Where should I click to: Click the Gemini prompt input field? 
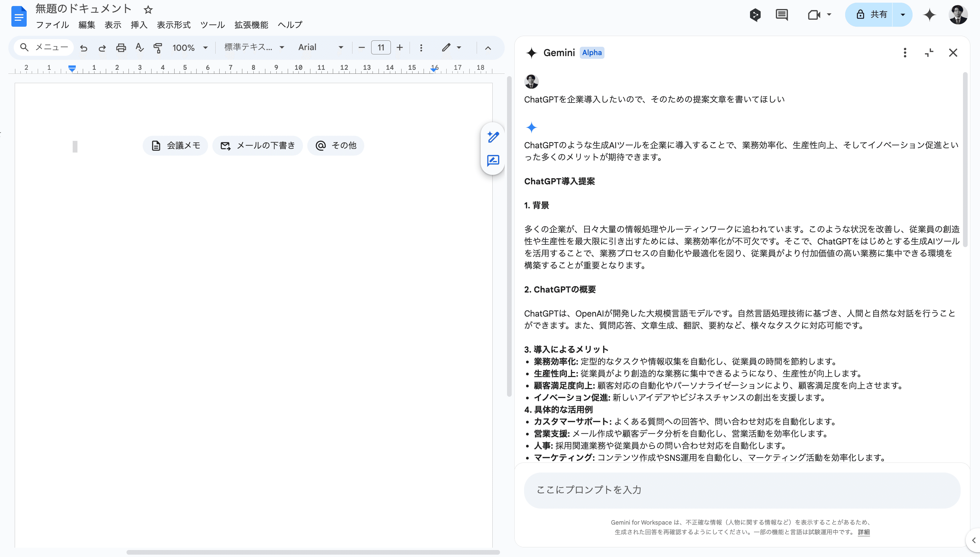tap(741, 490)
